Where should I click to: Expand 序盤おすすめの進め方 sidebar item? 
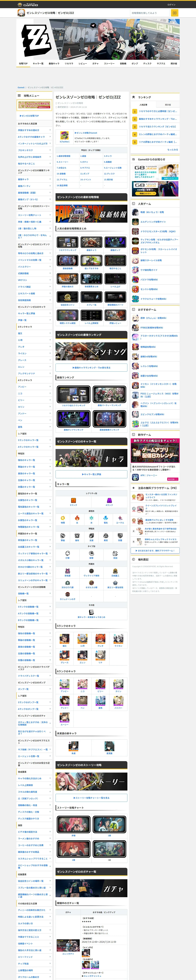34,130
